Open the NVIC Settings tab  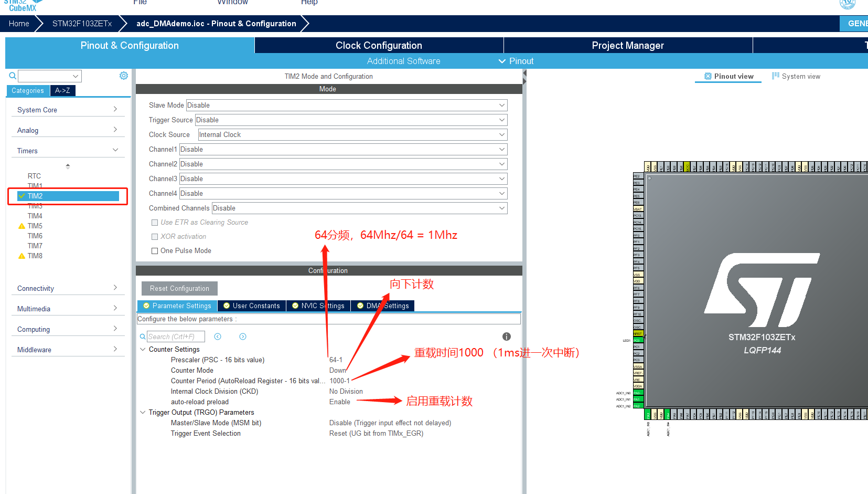(318, 306)
